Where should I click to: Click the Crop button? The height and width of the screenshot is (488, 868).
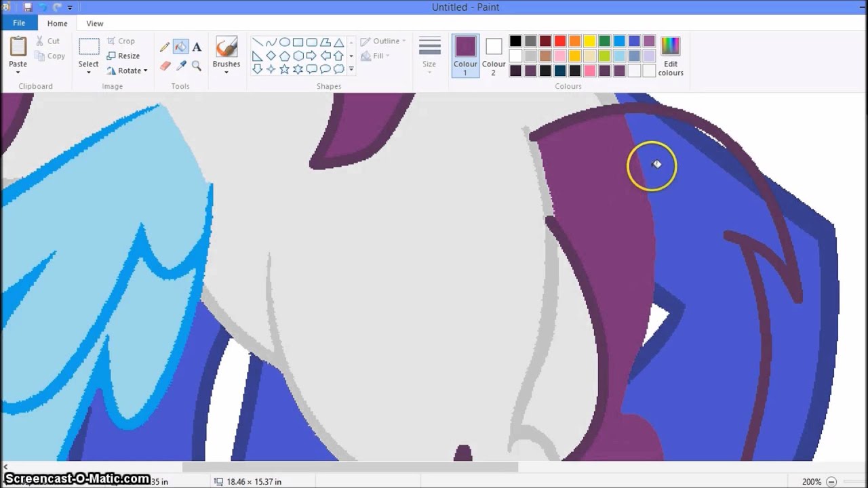121,41
